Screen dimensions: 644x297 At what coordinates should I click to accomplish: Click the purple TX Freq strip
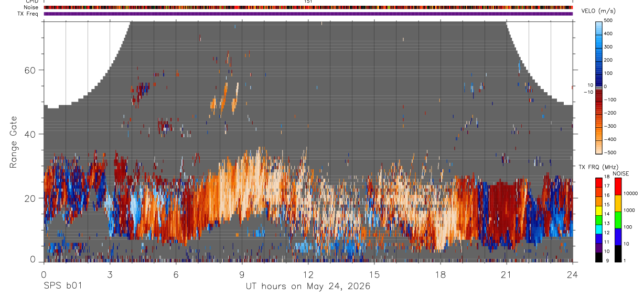coord(308,14)
